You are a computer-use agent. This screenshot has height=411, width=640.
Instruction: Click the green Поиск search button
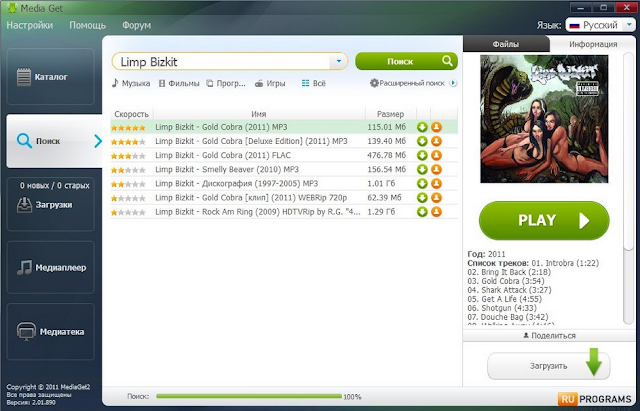407,61
